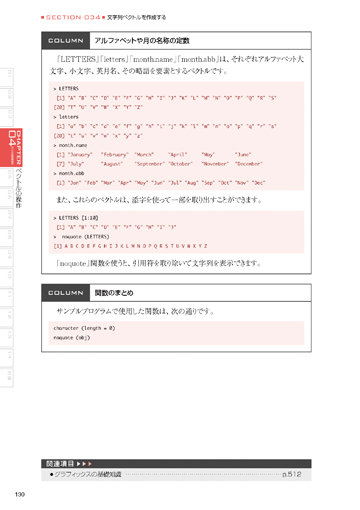Click the arrows next to 関連項目
The height and width of the screenshot is (510, 360).
tap(84, 464)
